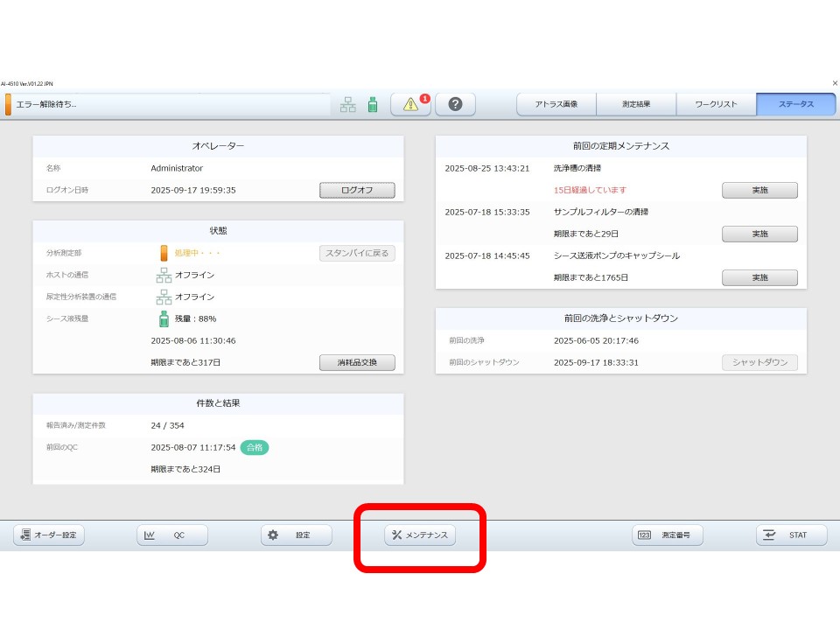Click the warning alert icon with badge

[x=410, y=104]
